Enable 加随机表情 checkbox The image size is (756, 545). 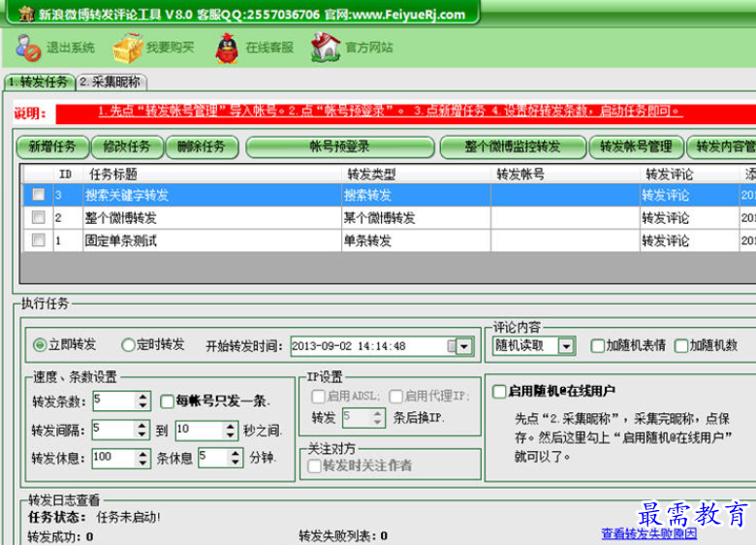[597, 346]
